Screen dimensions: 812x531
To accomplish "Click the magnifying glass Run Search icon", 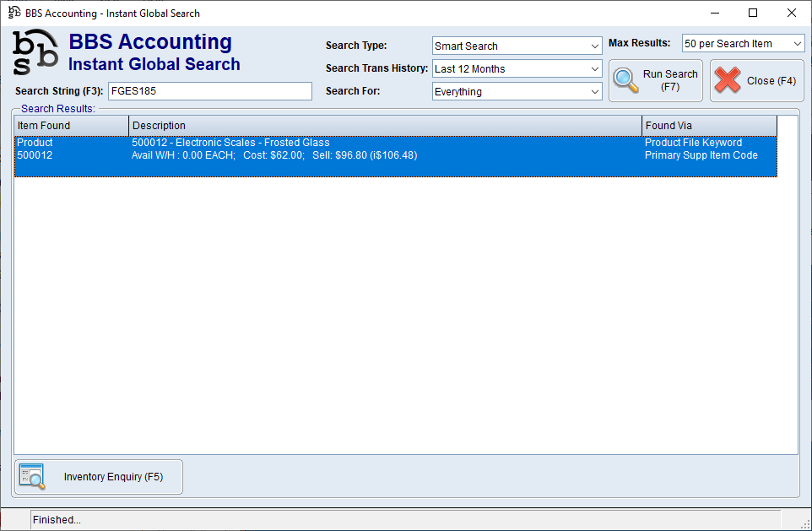I will 626,80.
